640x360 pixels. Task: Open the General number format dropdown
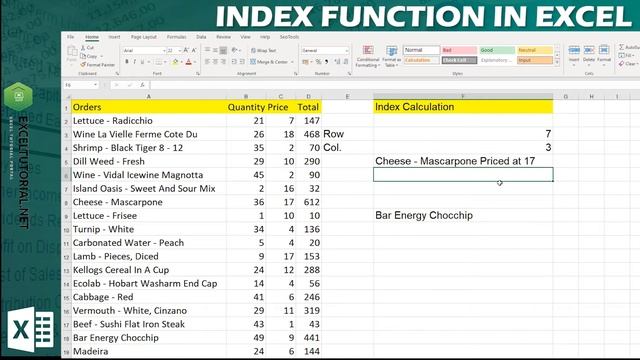click(x=347, y=51)
